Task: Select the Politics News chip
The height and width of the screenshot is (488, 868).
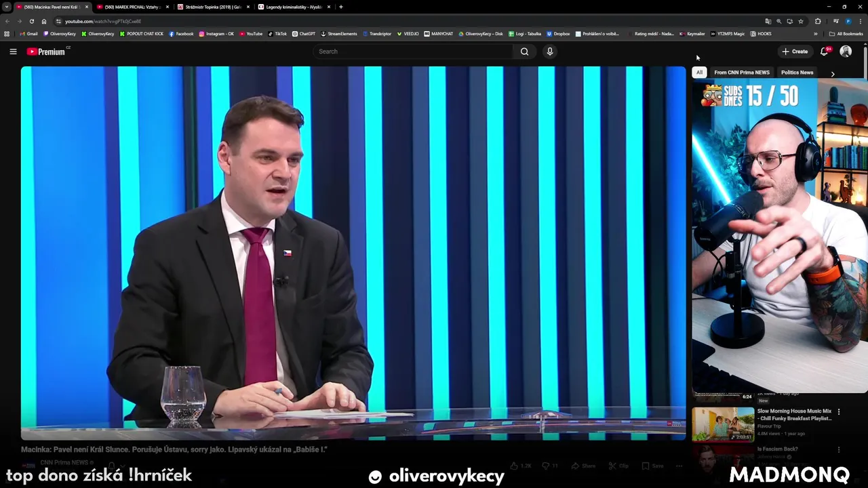Action: click(797, 73)
